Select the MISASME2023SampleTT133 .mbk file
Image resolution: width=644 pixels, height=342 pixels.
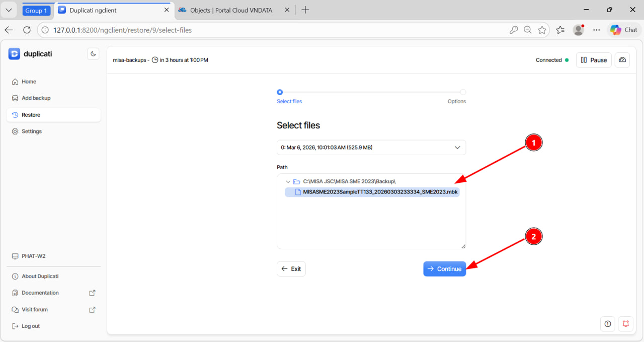point(380,192)
